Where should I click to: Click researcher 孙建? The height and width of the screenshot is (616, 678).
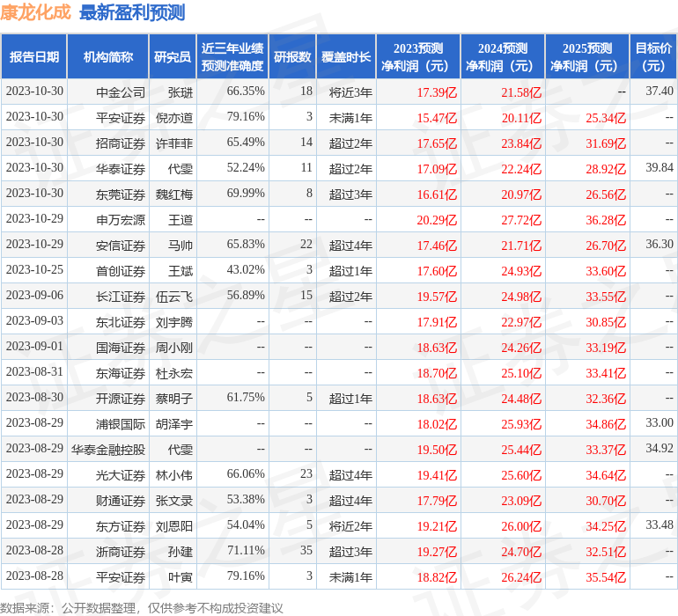pos(180,551)
